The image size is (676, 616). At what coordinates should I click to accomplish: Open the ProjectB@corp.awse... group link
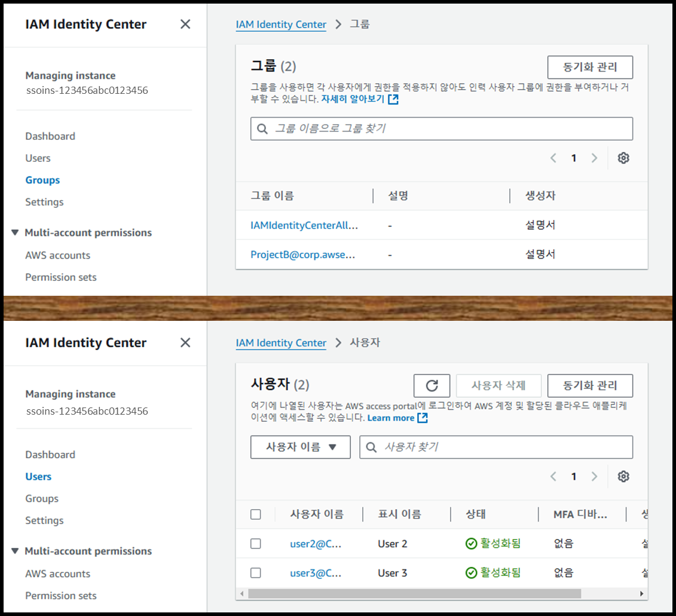coord(302,255)
